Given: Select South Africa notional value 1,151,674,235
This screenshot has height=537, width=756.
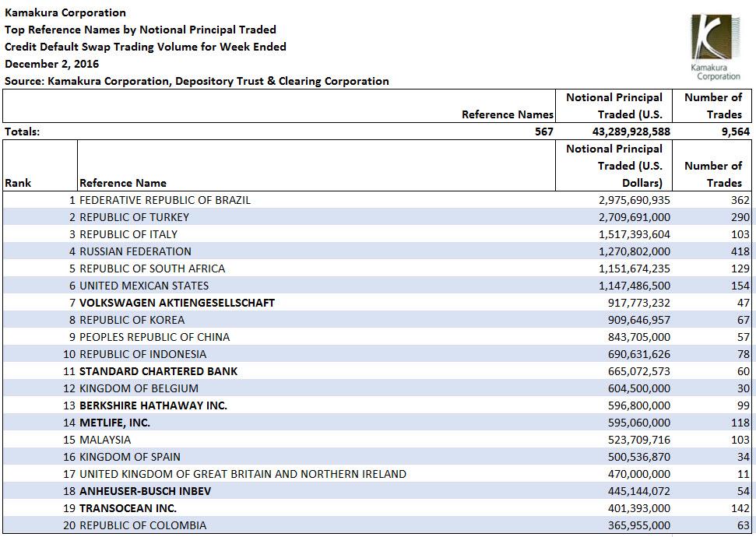Looking at the screenshot, I should 635,268.
